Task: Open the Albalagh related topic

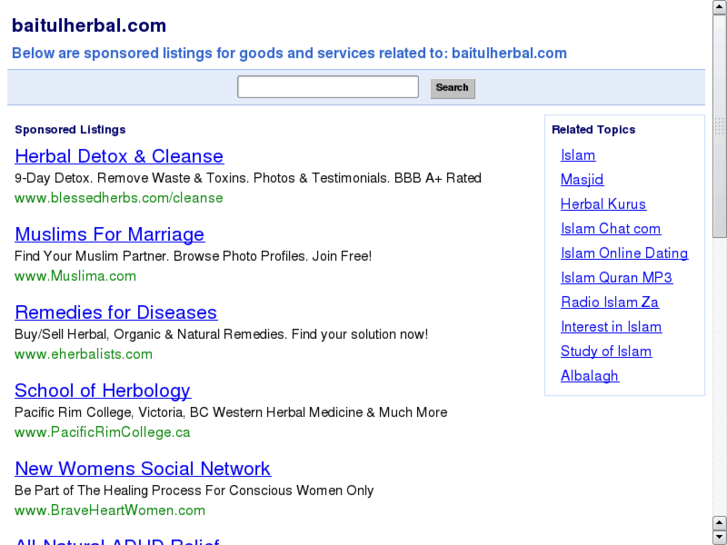Action: [589, 376]
